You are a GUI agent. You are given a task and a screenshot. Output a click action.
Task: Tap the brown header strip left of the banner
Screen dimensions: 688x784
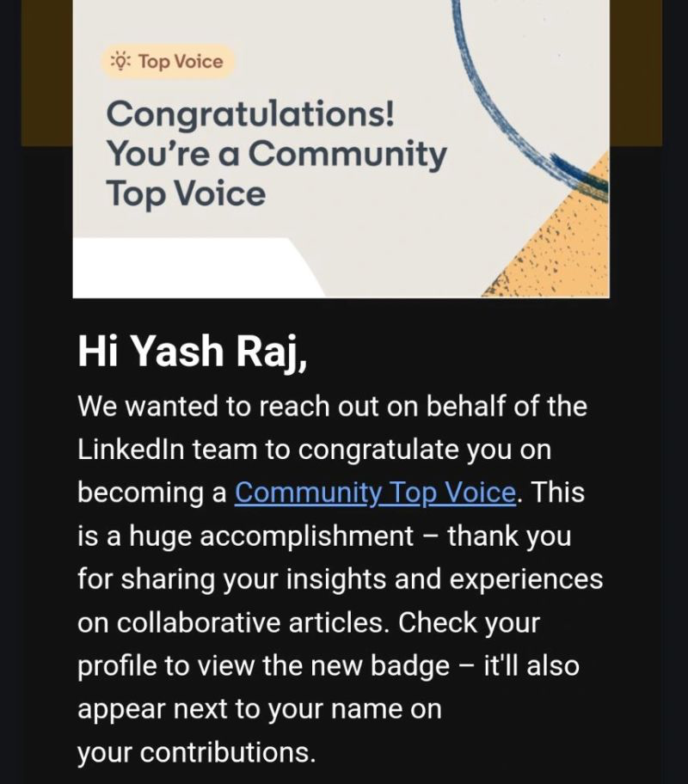(47, 72)
